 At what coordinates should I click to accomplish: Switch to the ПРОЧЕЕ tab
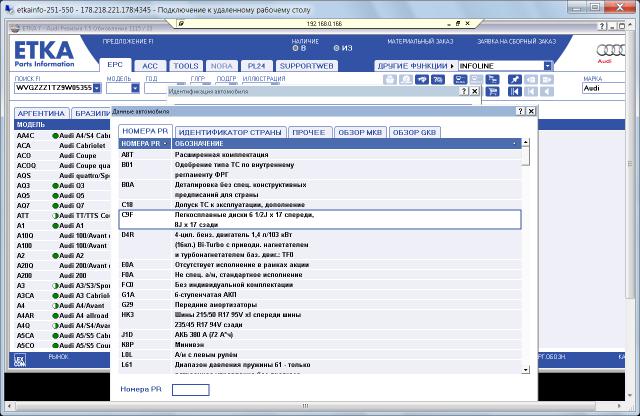click(x=309, y=132)
